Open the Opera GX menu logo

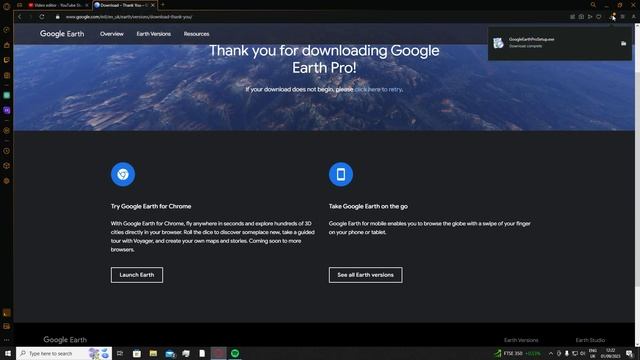pos(7,6)
